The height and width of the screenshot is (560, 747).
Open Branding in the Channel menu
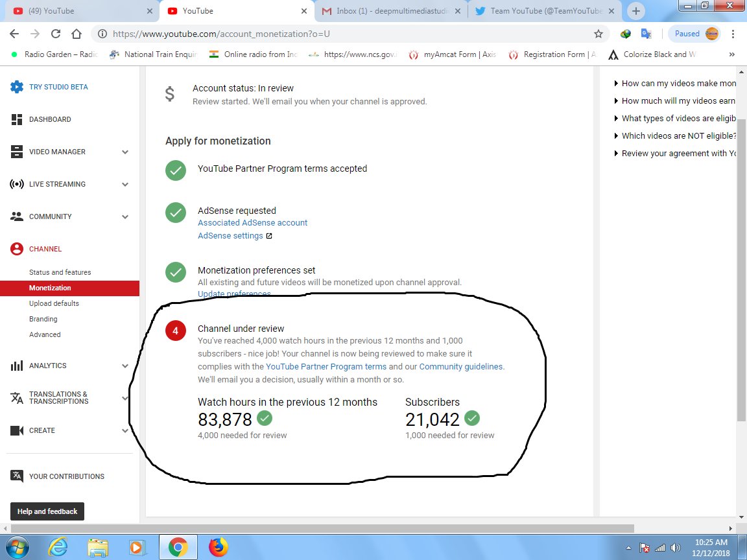(x=43, y=319)
